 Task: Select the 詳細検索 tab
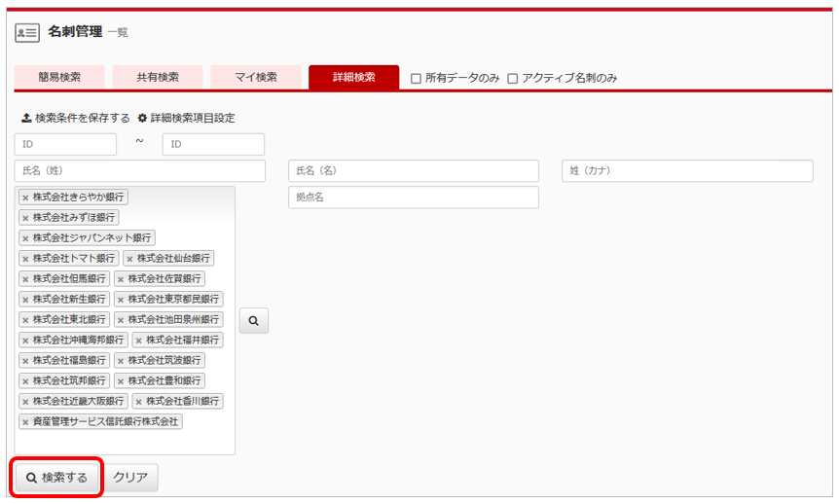click(x=353, y=77)
